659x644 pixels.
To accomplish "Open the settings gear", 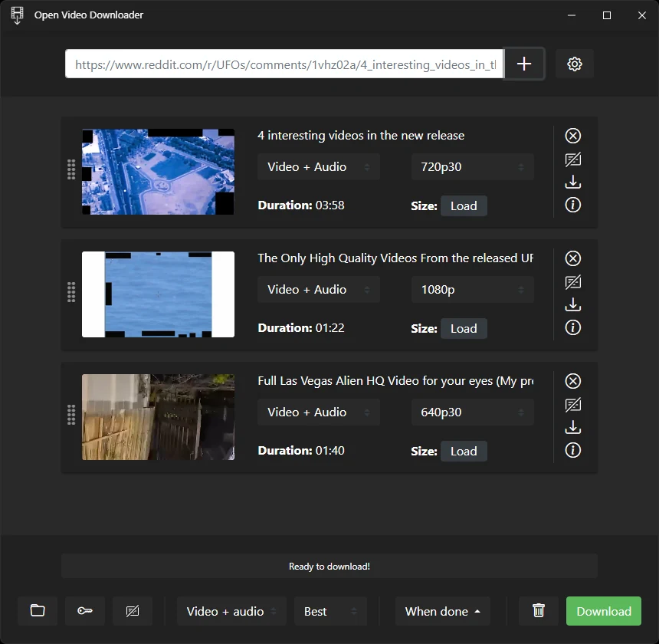I will (575, 64).
